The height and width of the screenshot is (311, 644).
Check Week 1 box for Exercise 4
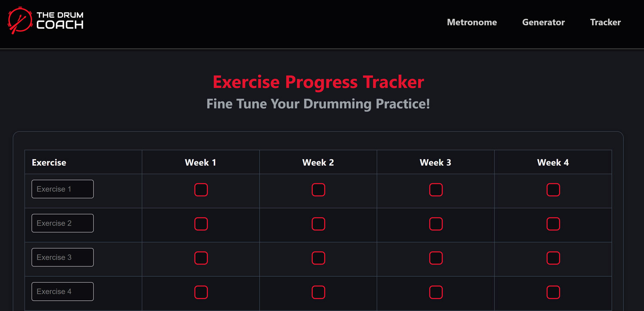(x=201, y=292)
